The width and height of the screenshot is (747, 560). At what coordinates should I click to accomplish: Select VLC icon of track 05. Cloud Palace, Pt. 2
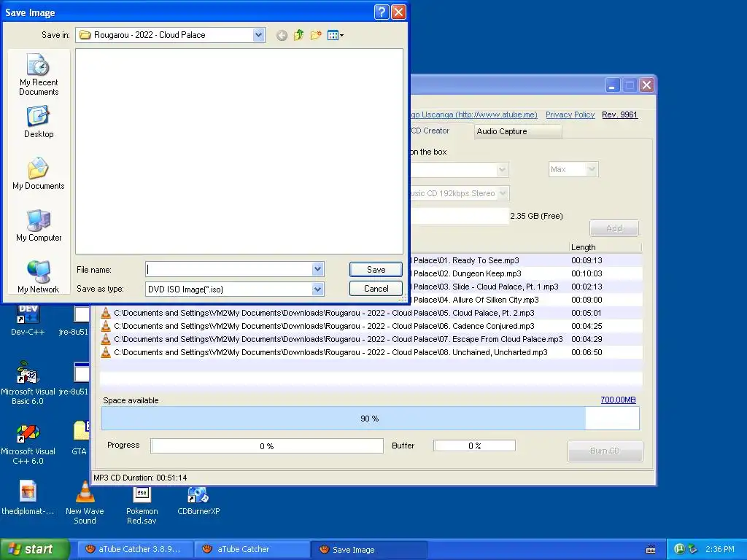click(x=106, y=313)
